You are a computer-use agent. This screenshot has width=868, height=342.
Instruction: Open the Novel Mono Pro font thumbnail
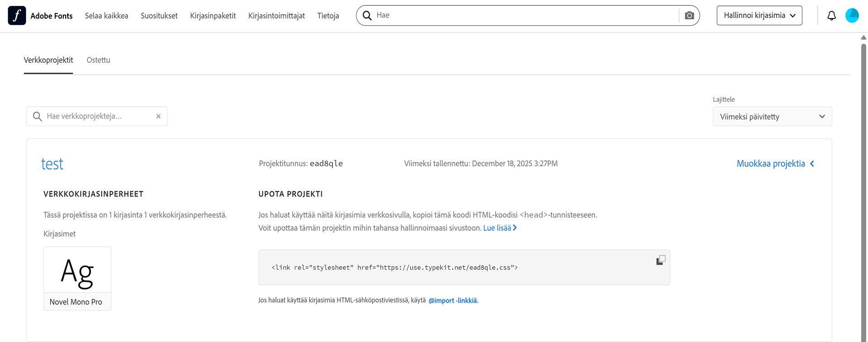point(77,278)
